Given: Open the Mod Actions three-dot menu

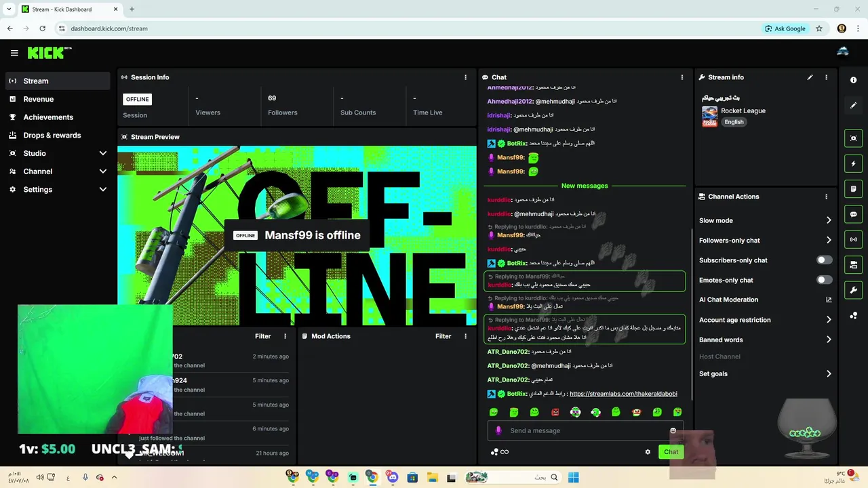Looking at the screenshot, I should 465,336.
